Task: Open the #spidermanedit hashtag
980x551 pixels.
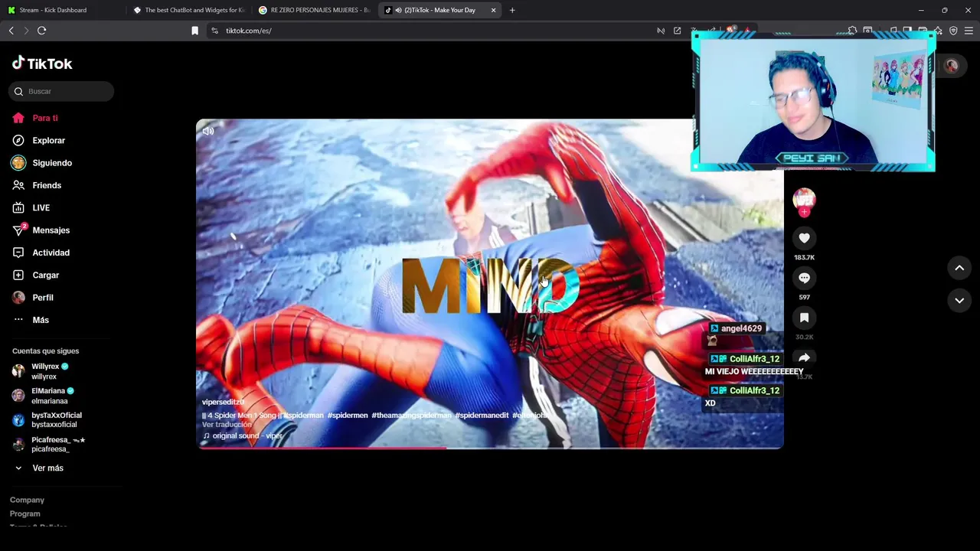Action: click(x=482, y=416)
